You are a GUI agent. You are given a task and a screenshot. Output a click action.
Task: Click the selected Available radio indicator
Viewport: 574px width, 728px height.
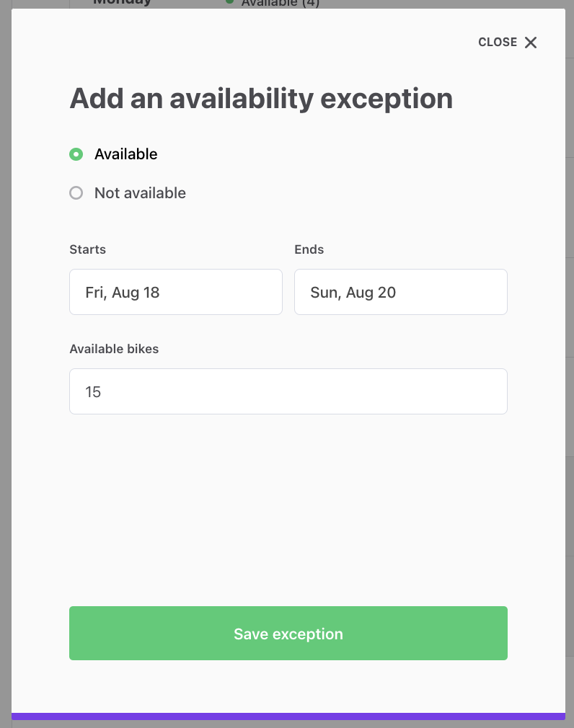click(76, 154)
